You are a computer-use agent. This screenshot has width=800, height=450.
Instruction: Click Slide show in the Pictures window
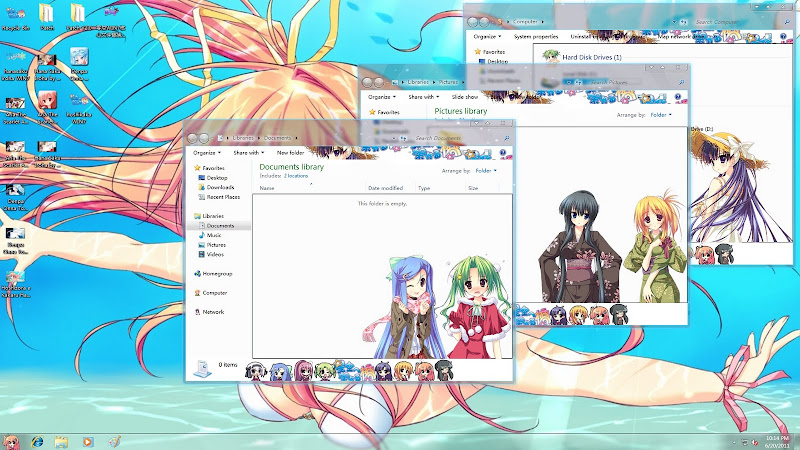point(465,96)
